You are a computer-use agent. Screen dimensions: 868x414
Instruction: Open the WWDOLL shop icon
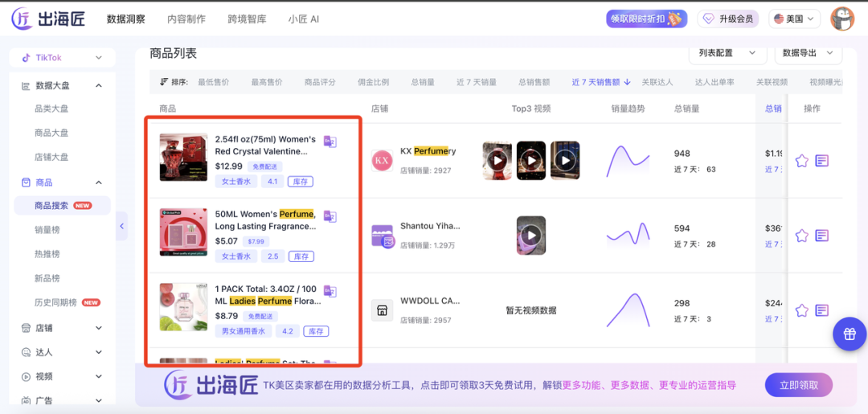pos(382,310)
